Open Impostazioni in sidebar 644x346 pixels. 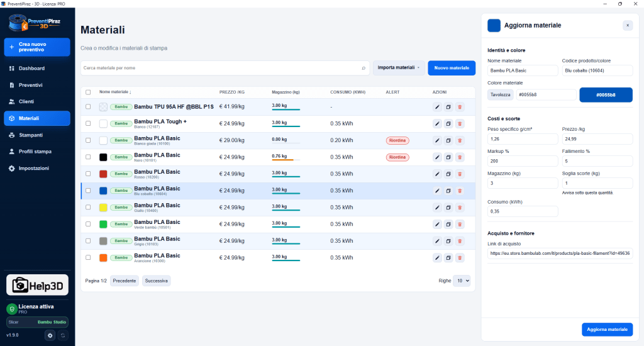(x=37, y=169)
